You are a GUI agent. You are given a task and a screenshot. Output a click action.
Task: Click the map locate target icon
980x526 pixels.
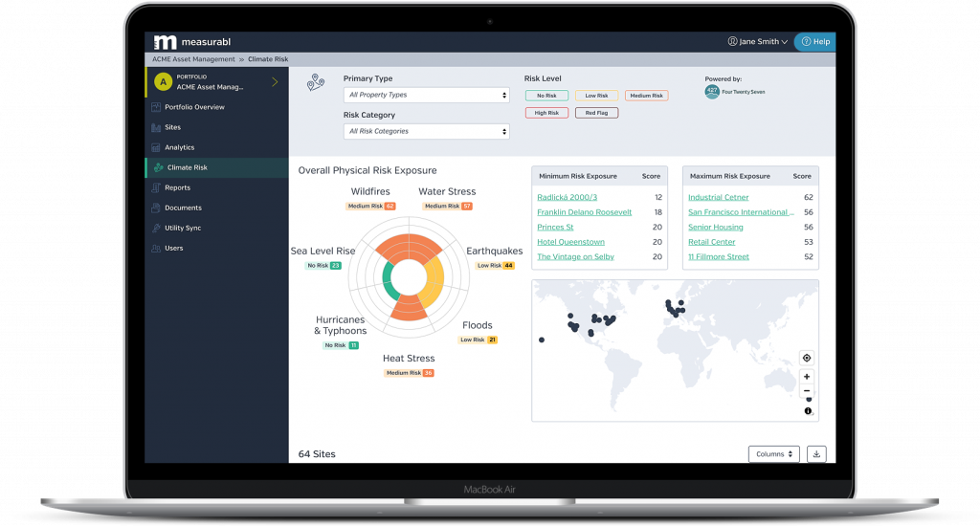(807, 358)
